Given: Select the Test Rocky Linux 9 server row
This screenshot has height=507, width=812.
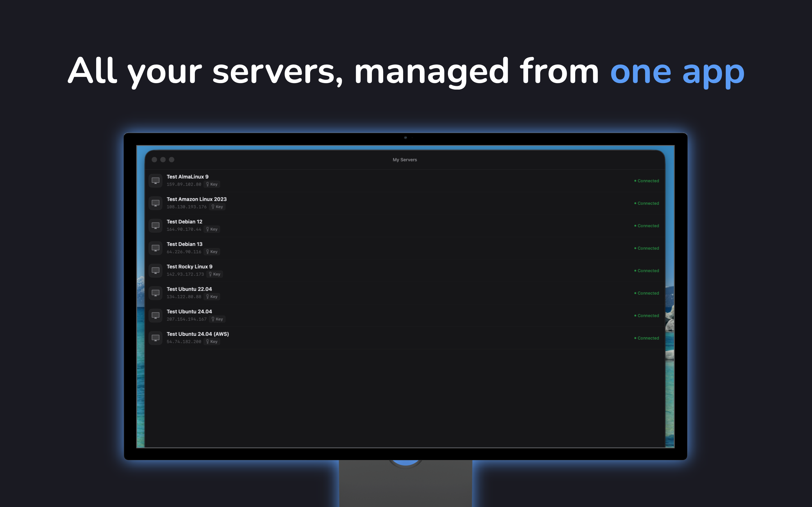Looking at the screenshot, I should click(x=369, y=270).
